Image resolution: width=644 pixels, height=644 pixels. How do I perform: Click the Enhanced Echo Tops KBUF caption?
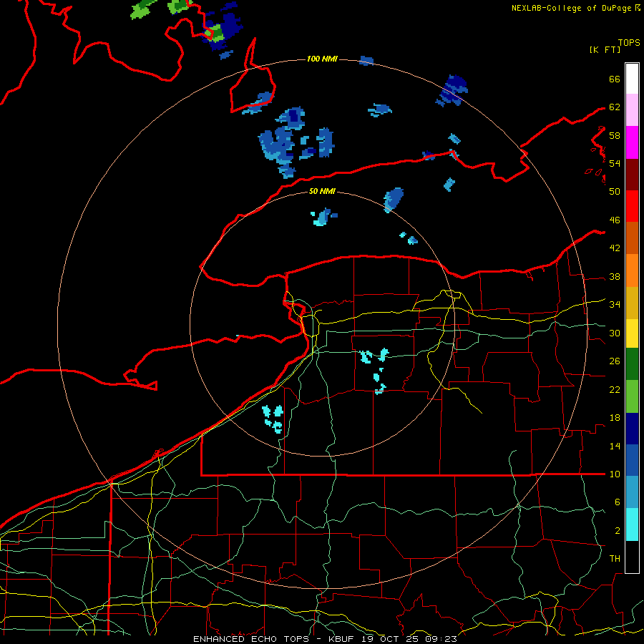click(x=325, y=639)
